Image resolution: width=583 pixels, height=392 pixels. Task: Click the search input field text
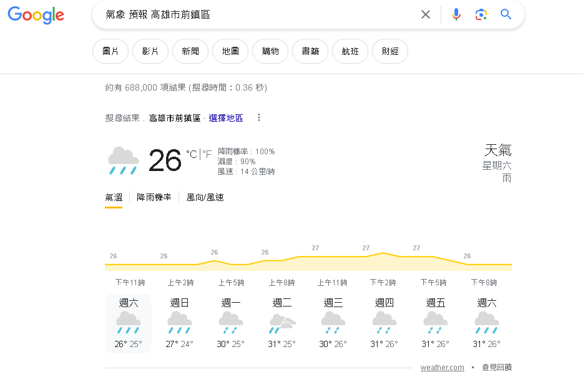click(x=250, y=14)
